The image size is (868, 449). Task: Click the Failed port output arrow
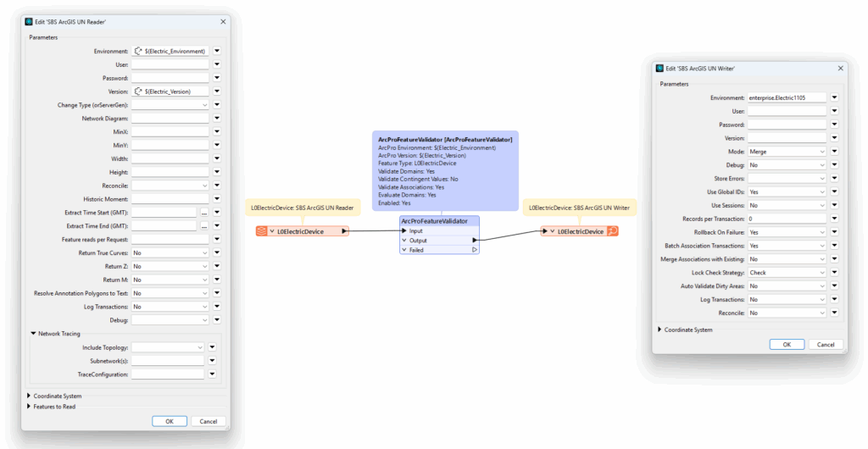click(474, 250)
